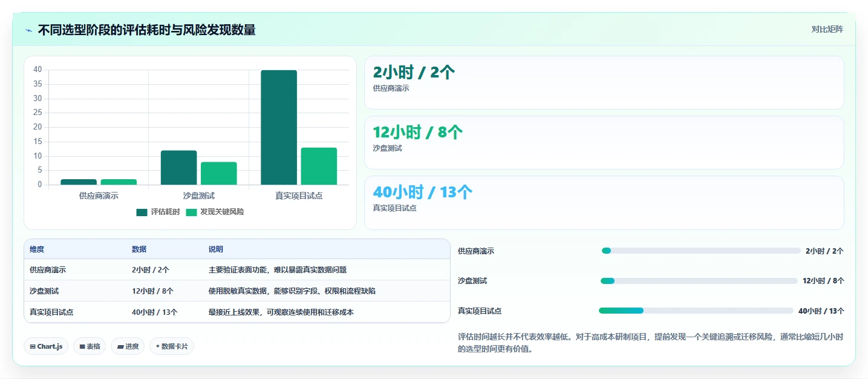Click the 真实项目试点 progress bar
Image resolution: width=868 pixels, height=379 pixels.
point(696,311)
